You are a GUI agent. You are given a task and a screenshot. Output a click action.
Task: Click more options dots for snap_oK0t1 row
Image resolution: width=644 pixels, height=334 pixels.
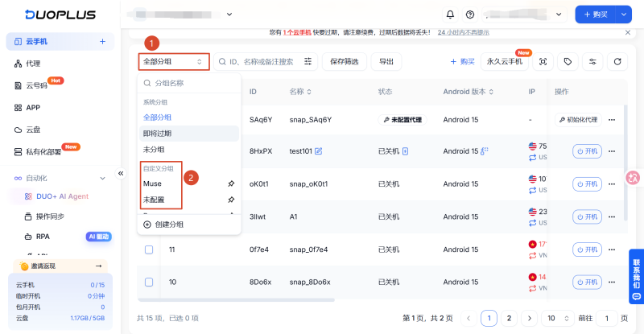(x=612, y=184)
